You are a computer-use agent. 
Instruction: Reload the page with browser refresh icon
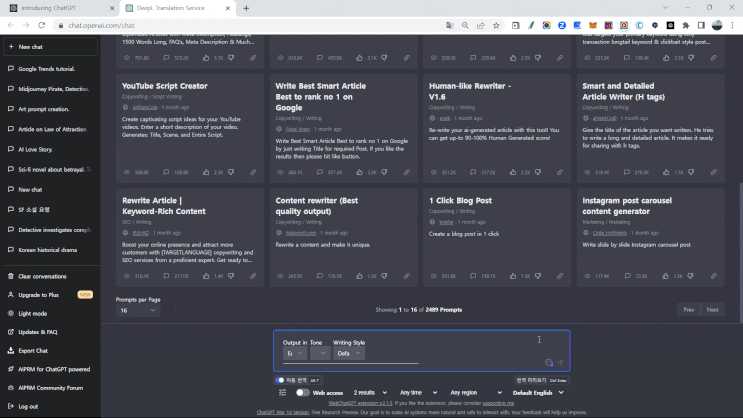click(42, 25)
